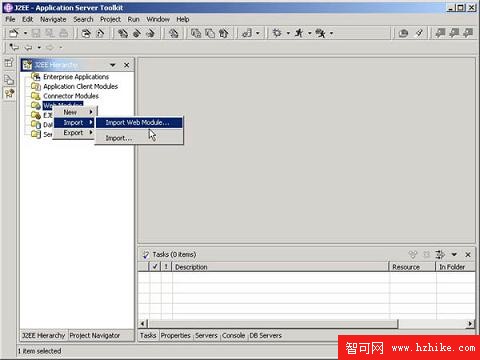Viewport: 480px width, 360px height.
Task: Click the Tasks horizontal scrollbar right arrow
Action: point(470,323)
